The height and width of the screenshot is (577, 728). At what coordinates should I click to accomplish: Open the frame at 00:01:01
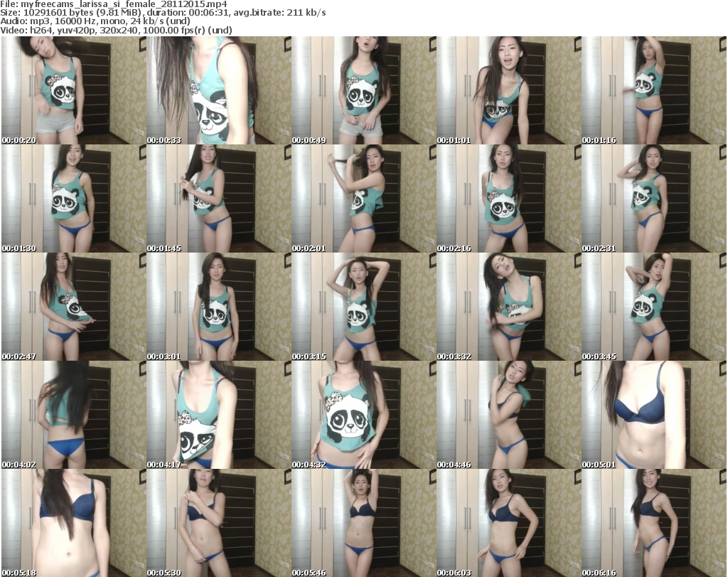coord(508,90)
